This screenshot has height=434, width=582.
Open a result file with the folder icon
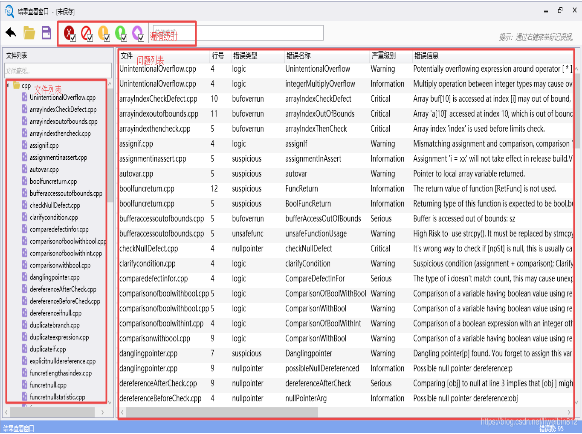(29, 33)
